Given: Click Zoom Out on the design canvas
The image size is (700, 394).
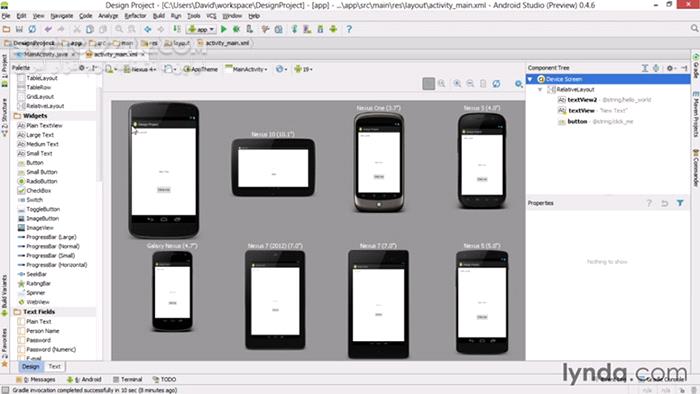Looking at the screenshot, I should coord(470,84).
